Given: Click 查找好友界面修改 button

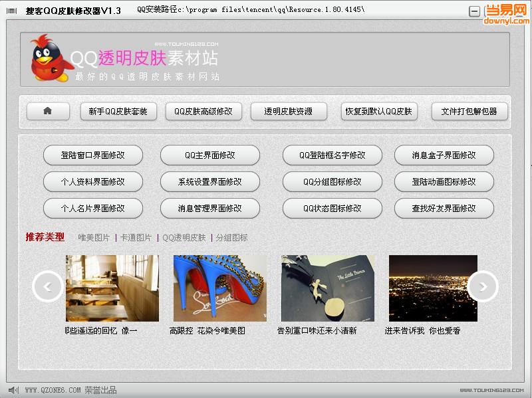Looking at the screenshot, I should [444, 208].
